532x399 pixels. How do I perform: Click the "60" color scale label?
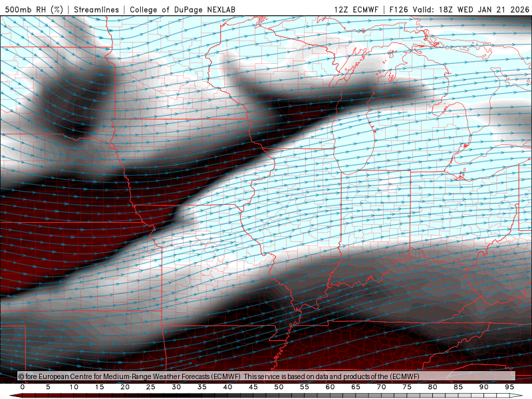click(x=330, y=387)
